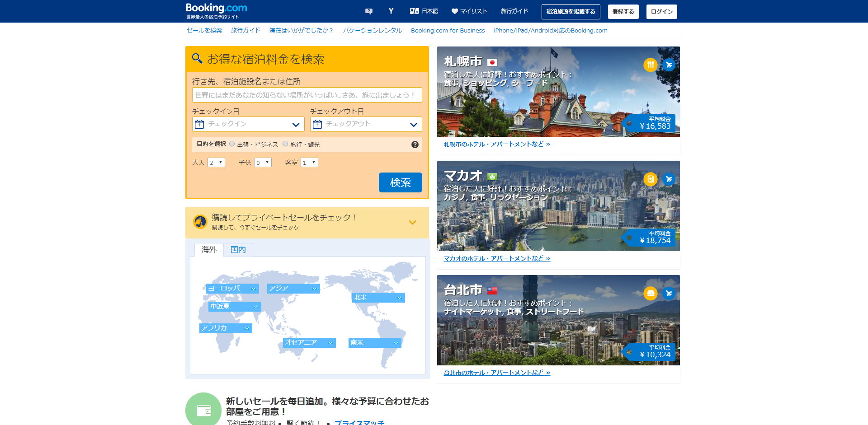Switch to the 国内 tab

tap(238, 249)
